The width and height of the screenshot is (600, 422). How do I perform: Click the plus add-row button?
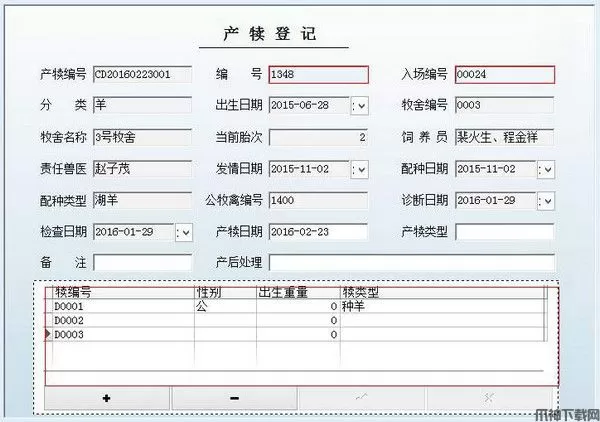tap(107, 398)
